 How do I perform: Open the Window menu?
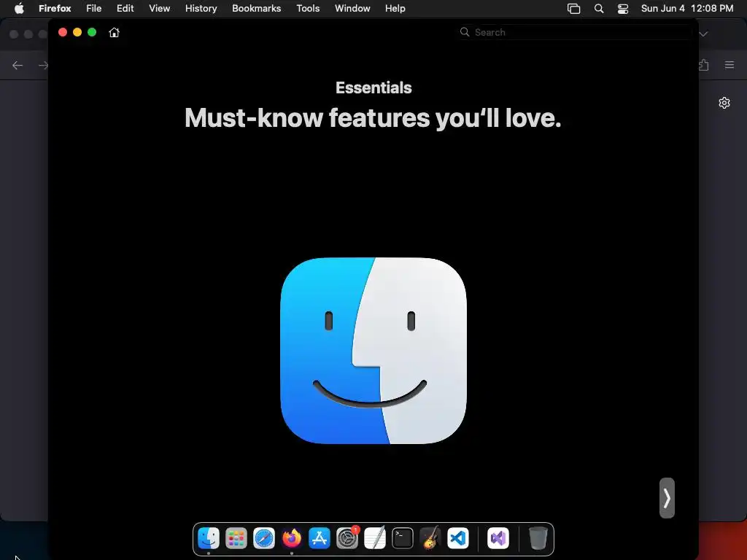tap(352, 8)
